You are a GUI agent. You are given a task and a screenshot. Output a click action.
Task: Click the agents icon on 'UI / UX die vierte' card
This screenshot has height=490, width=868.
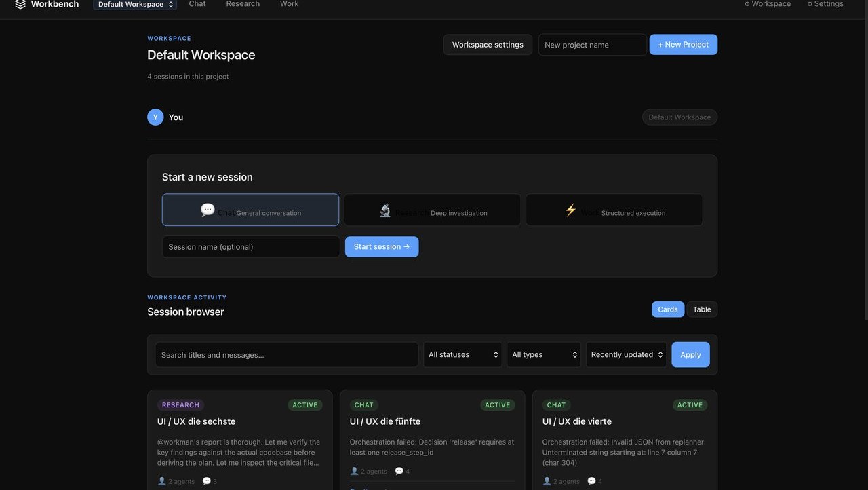(x=547, y=481)
